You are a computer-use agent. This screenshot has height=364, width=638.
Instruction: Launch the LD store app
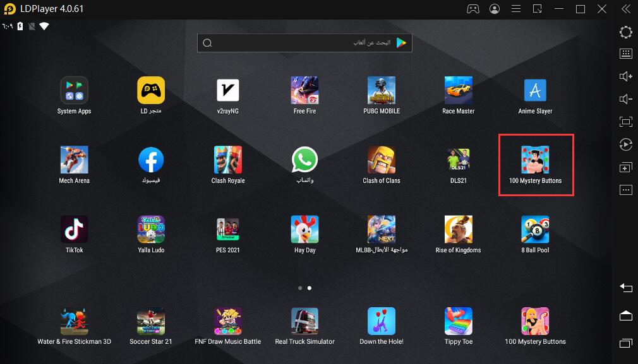pyautogui.click(x=151, y=90)
